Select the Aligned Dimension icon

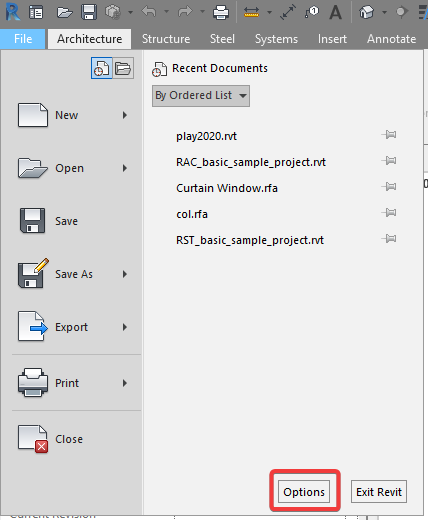tap(288, 13)
